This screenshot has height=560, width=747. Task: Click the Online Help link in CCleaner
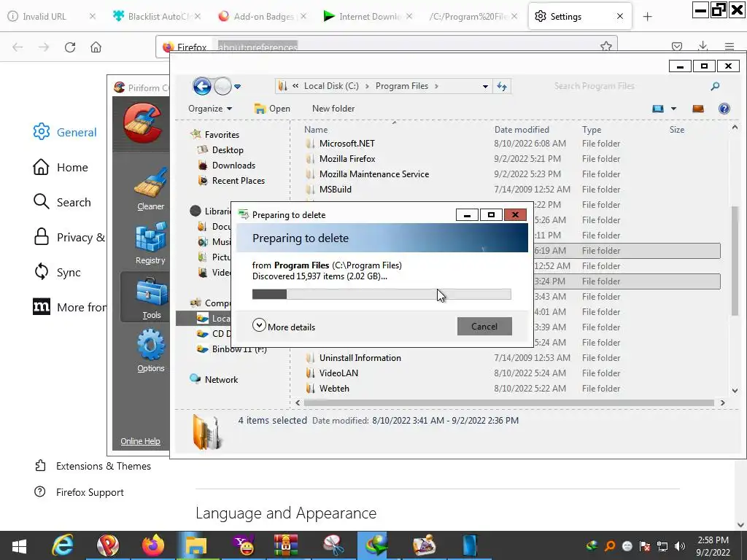140,441
